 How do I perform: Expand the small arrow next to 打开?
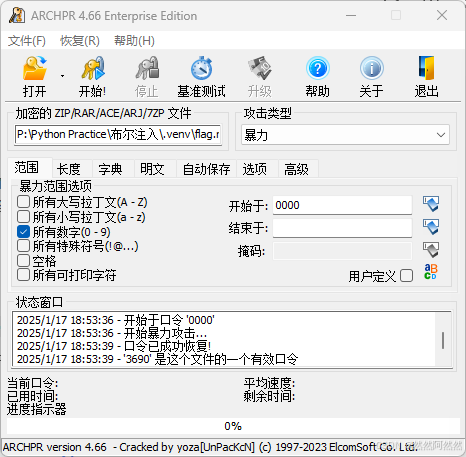click(x=62, y=76)
